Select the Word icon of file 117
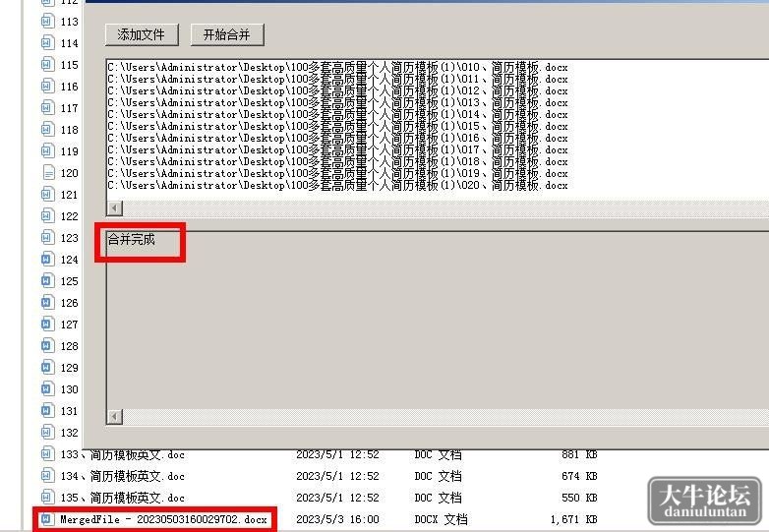 pyautogui.click(x=47, y=108)
